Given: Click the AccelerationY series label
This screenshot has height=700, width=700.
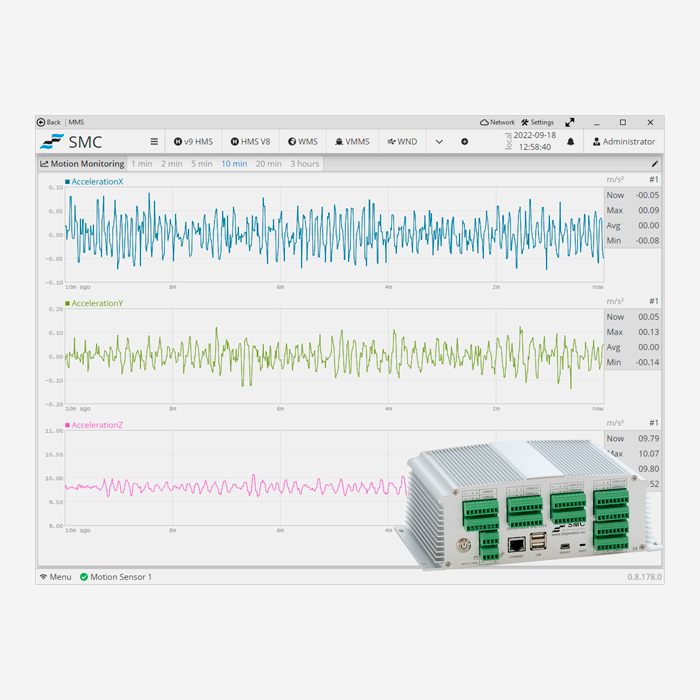Looking at the screenshot, I should pos(97,304).
